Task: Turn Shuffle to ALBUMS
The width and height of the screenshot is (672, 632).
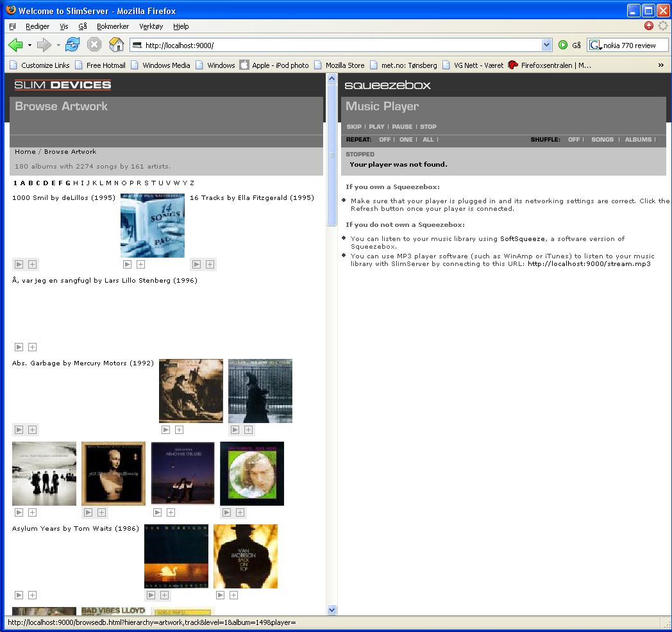Action: [x=638, y=140]
